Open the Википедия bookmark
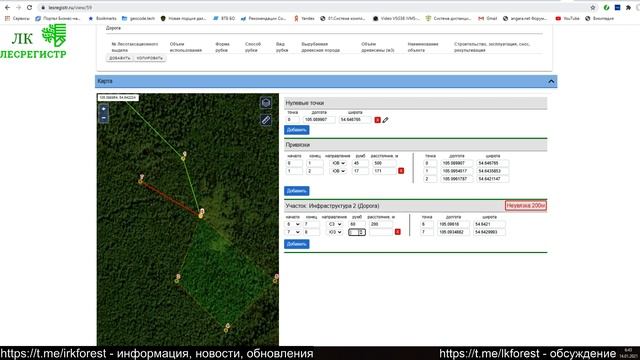The image size is (640, 360). pos(600,18)
